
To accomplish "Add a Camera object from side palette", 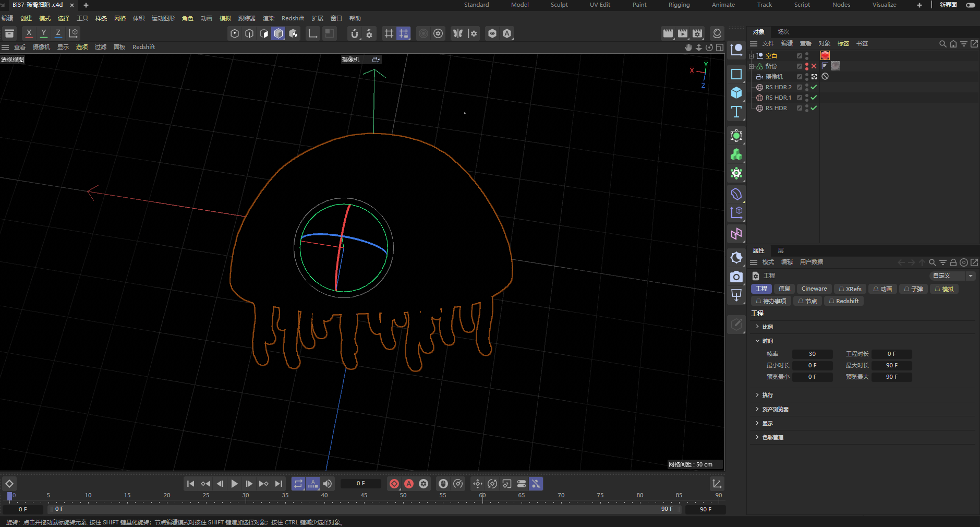I will coord(736,277).
